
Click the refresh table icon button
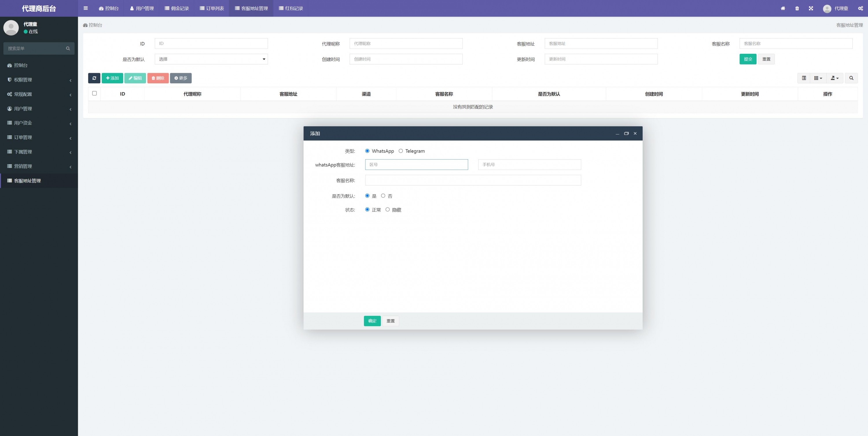coord(94,78)
